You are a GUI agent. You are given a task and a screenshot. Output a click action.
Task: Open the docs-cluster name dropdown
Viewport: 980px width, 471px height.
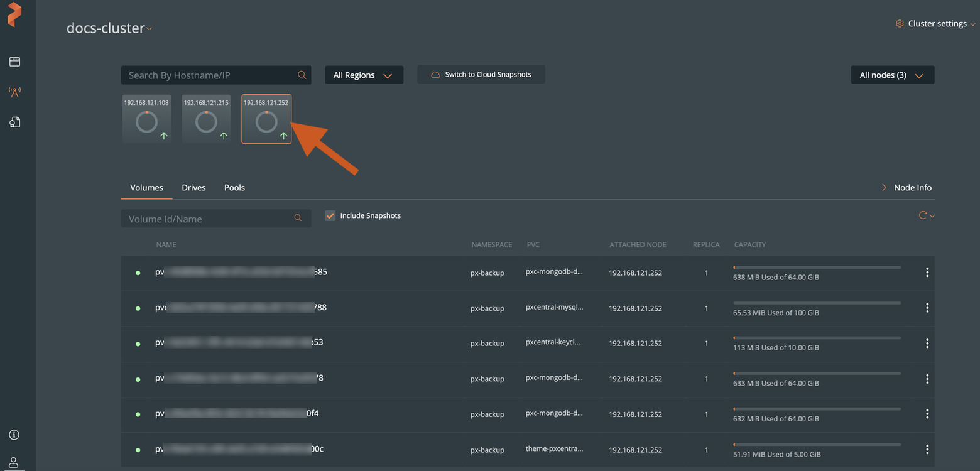150,28
